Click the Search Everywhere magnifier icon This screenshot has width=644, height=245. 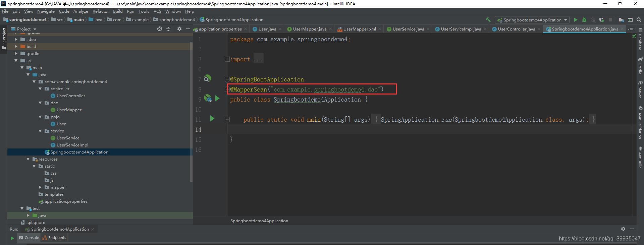point(639,20)
